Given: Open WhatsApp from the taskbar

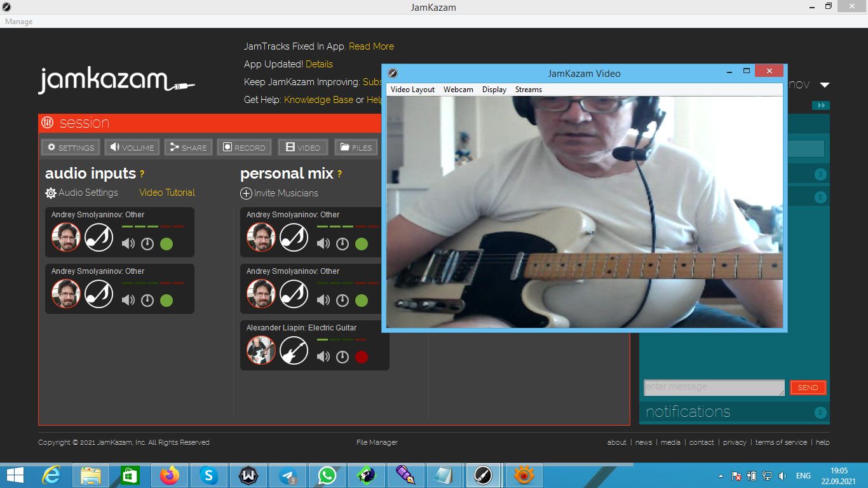Looking at the screenshot, I should pos(327,475).
